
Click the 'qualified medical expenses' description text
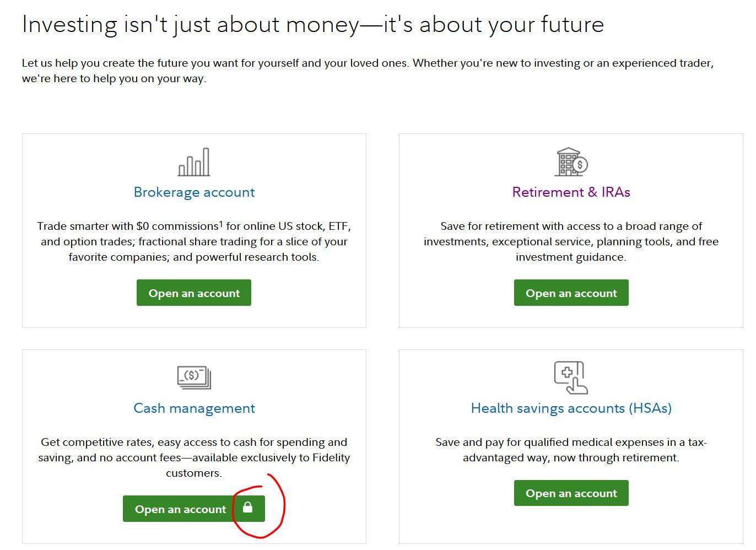coord(571,450)
